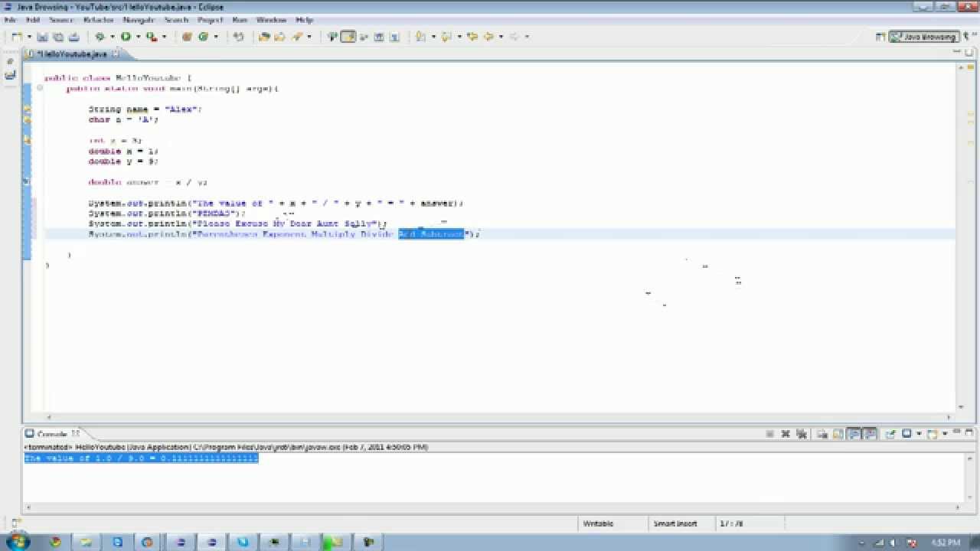Click the Forward navigation arrow icon
980x551 pixels.
pyautogui.click(x=514, y=37)
